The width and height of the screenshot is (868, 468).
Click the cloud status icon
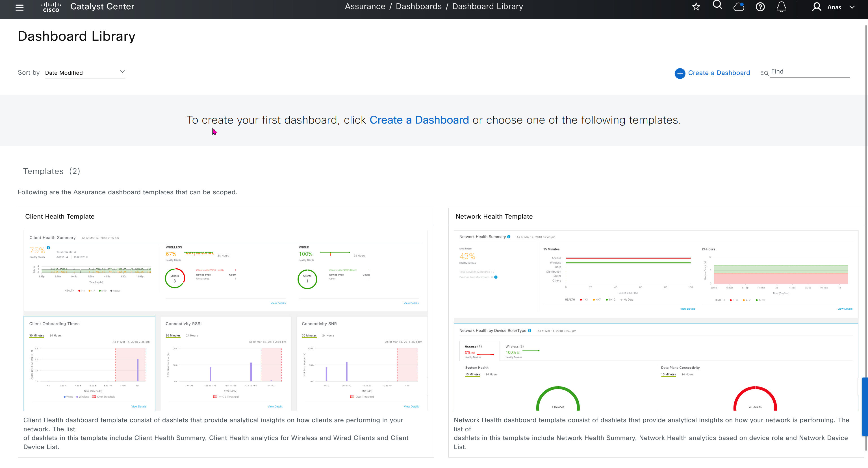point(739,7)
